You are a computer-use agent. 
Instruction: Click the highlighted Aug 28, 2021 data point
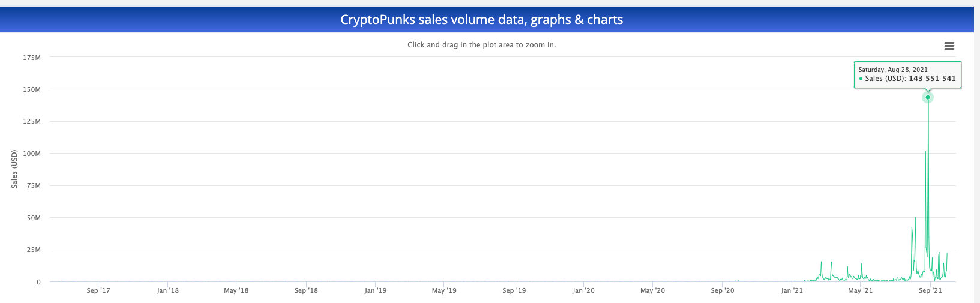point(928,97)
